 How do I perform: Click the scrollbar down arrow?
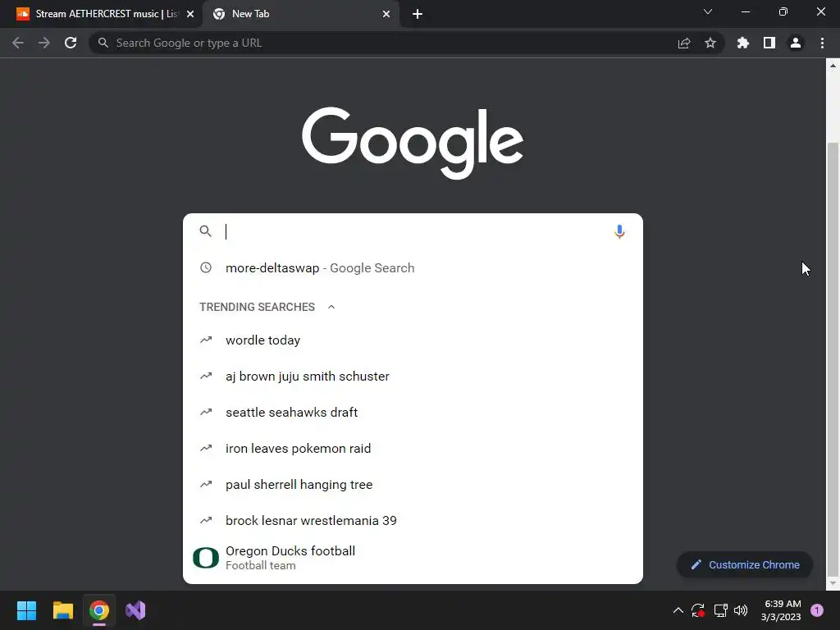pos(833,583)
